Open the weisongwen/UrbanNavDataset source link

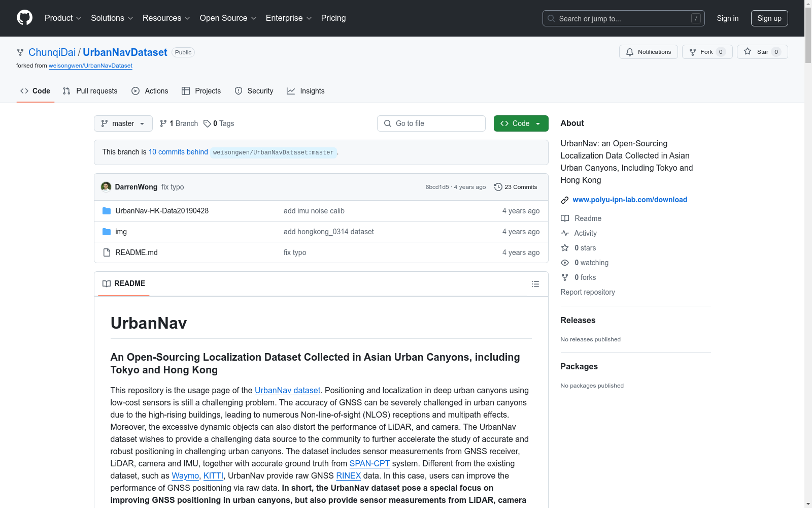(x=90, y=66)
